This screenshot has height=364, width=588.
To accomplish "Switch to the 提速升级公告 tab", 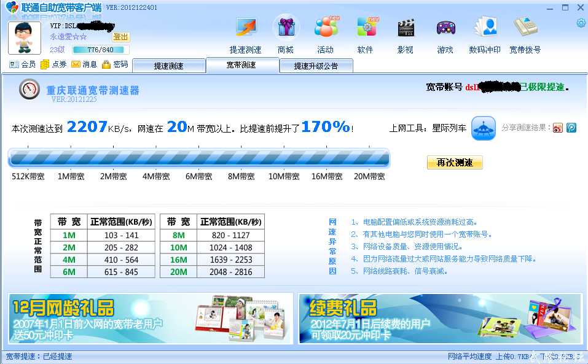I will click(316, 66).
